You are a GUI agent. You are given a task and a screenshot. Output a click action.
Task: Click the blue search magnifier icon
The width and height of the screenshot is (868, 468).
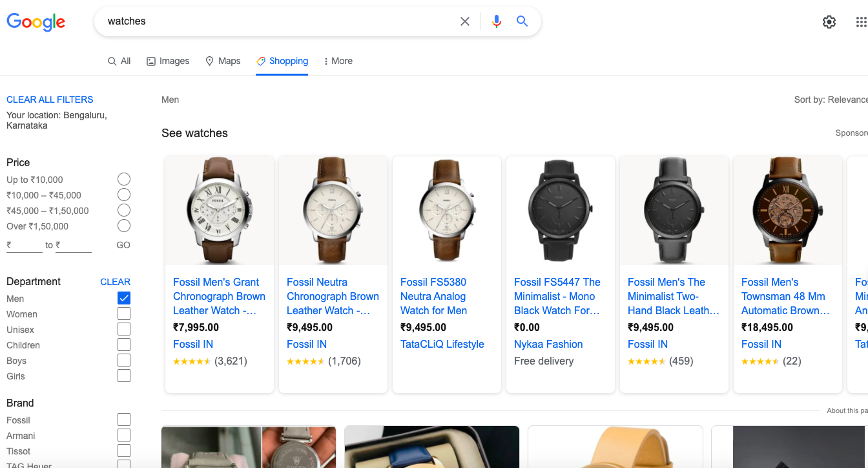click(x=522, y=21)
